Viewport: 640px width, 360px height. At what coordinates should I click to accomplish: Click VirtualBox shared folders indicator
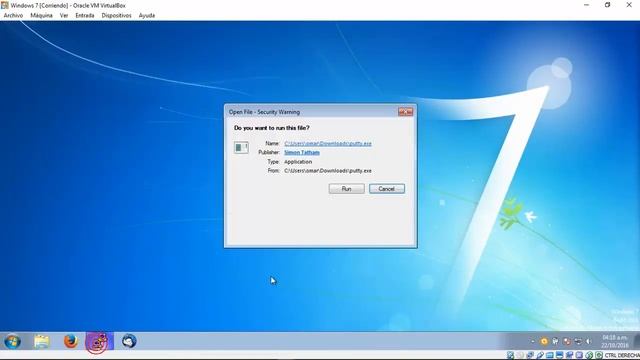tap(550, 355)
